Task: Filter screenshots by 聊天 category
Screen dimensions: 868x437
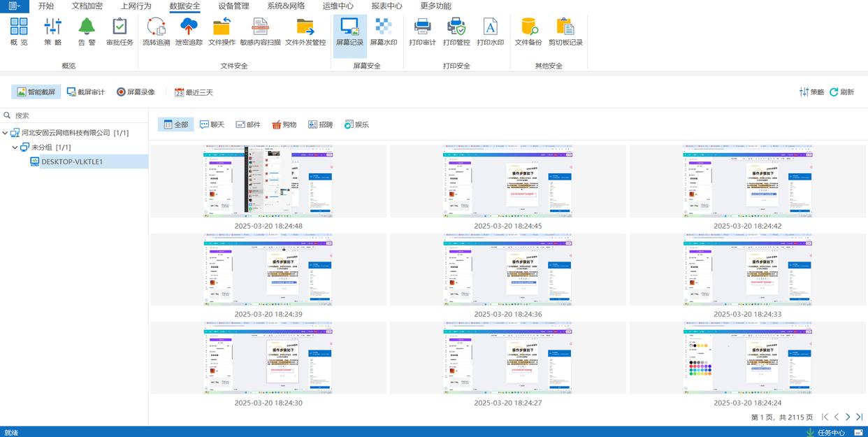Action: [212, 124]
